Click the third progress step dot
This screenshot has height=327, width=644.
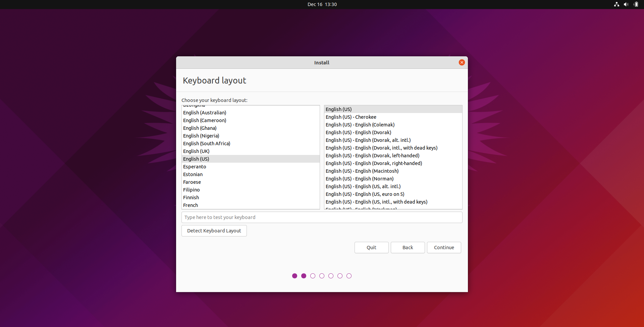pyautogui.click(x=313, y=276)
